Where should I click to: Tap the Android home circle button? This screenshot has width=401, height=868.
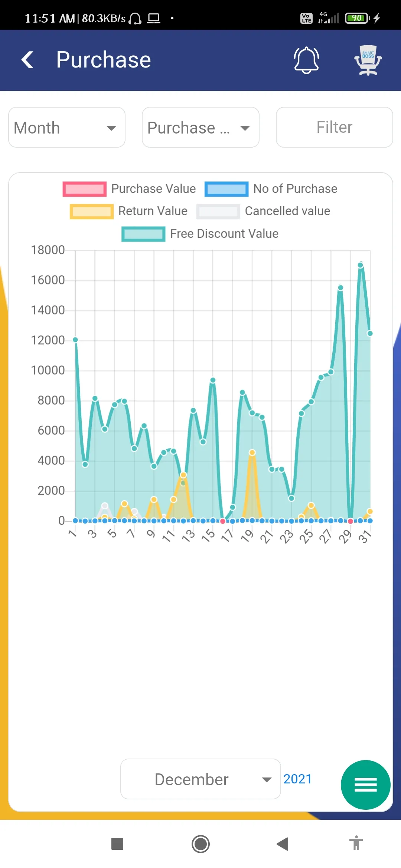pyautogui.click(x=200, y=844)
